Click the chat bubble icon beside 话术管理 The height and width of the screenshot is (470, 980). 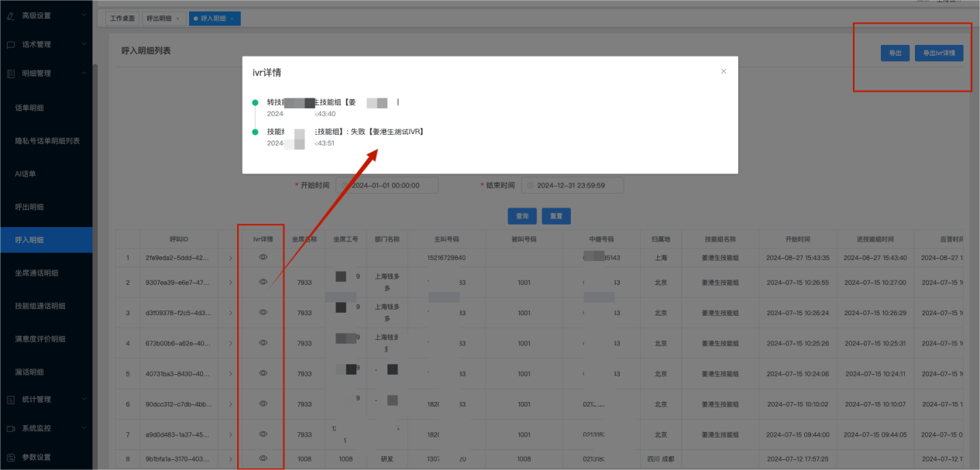click(x=11, y=45)
